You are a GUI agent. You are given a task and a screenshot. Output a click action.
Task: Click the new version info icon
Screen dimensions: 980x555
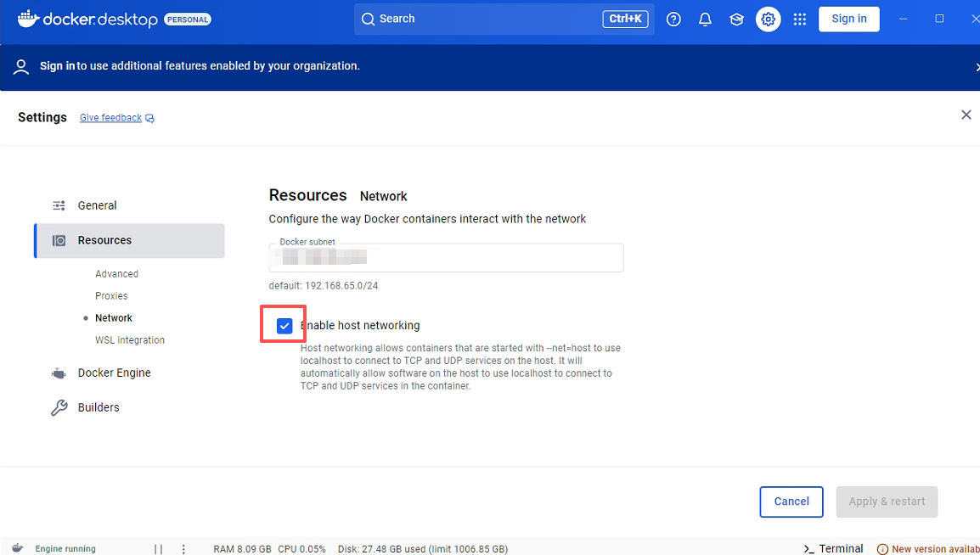point(882,549)
